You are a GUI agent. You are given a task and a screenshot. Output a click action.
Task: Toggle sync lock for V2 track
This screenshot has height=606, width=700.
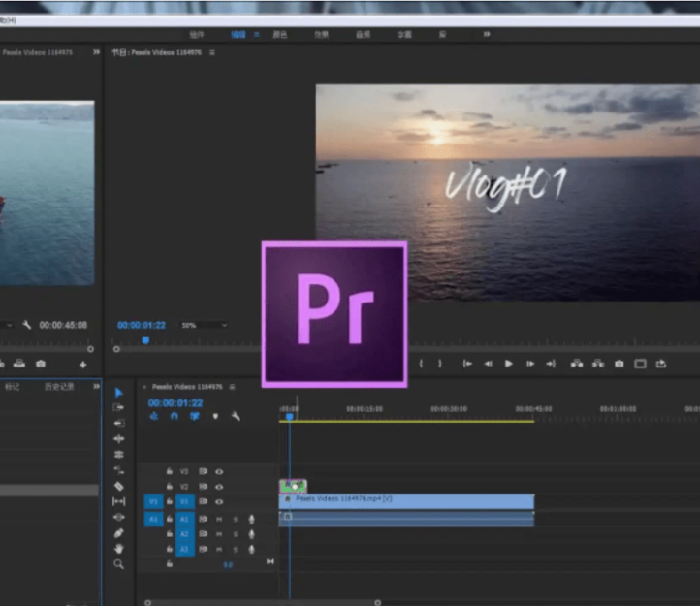(x=204, y=487)
